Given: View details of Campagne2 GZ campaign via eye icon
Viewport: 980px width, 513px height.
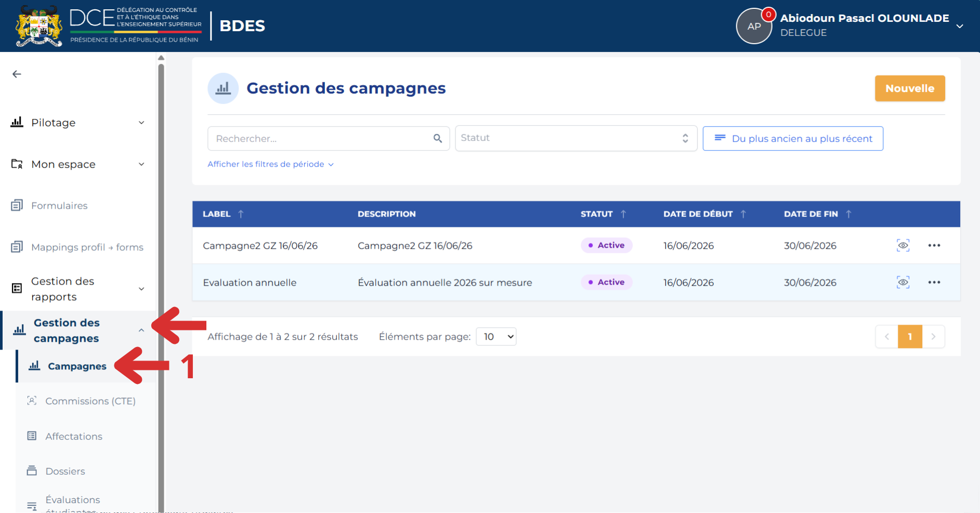Looking at the screenshot, I should [x=903, y=246].
